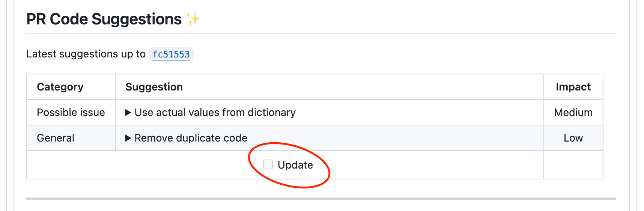Click the "Latest suggestions up to" text
The image size is (644, 211).
point(86,54)
